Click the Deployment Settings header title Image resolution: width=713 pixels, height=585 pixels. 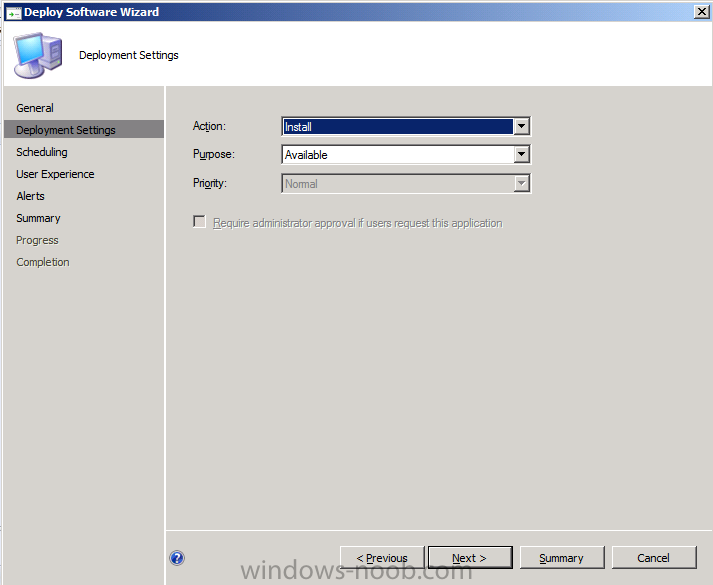[129, 55]
